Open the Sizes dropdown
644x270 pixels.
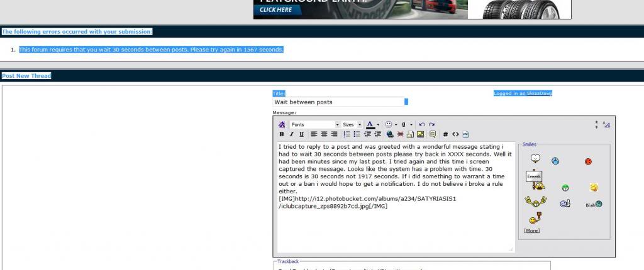(x=352, y=124)
